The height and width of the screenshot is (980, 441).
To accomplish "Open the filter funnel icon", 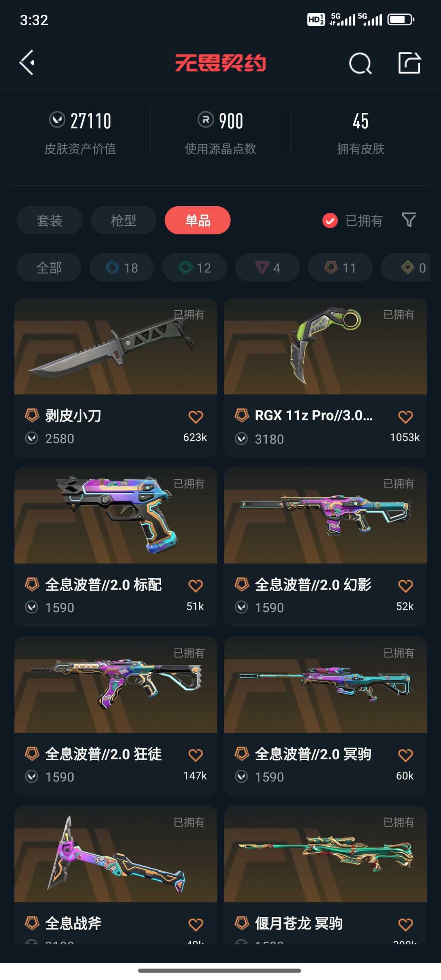I will coord(409,220).
